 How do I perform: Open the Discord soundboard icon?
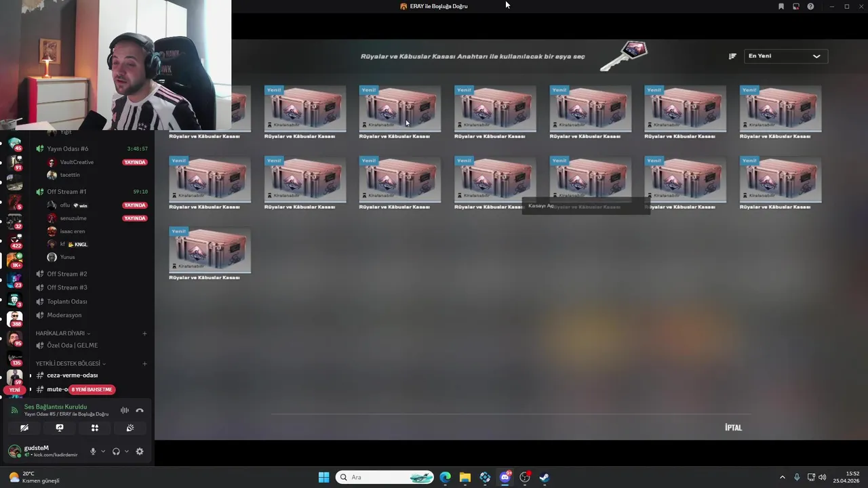(x=130, y=428)
